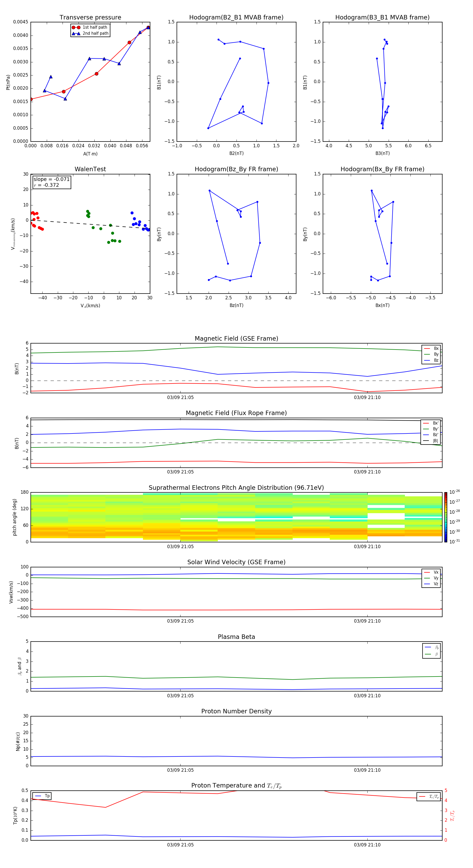
Task: Click the 'Proton Number Density' title
Action: pyautogui.click(x=236, y=711)
